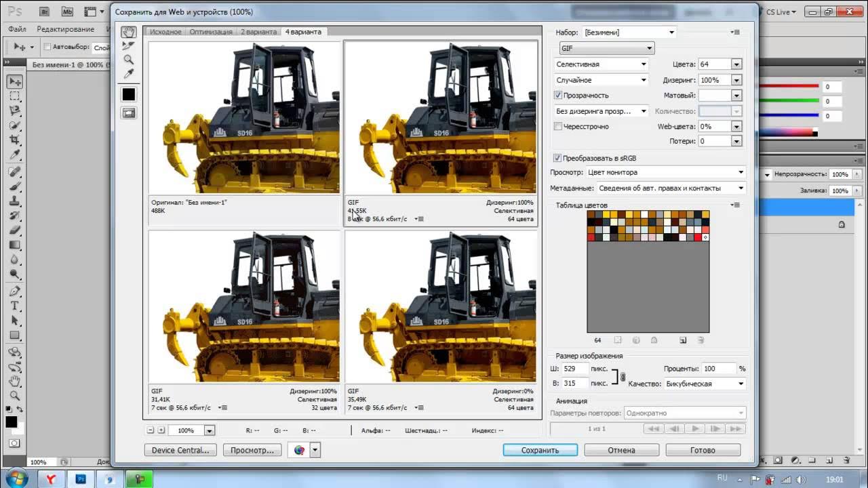Select the Slice Select tool in dialog

[x=128, y=46]
